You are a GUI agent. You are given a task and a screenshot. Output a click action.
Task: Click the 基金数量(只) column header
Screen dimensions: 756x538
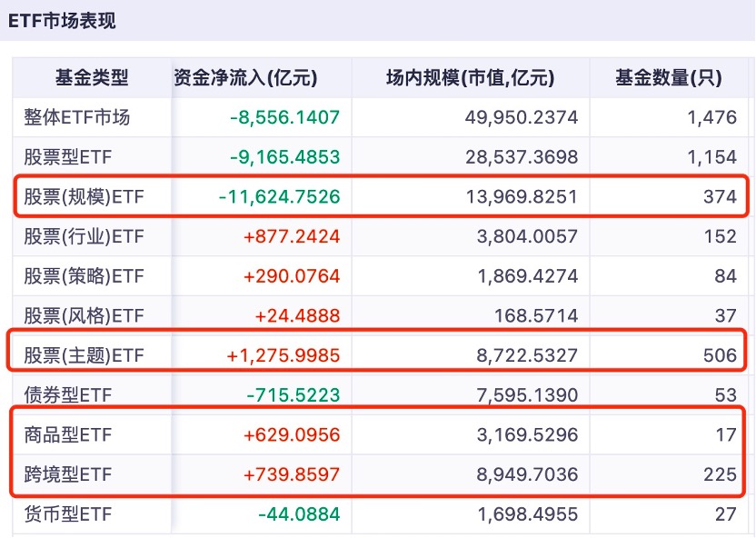pos(668,78)
